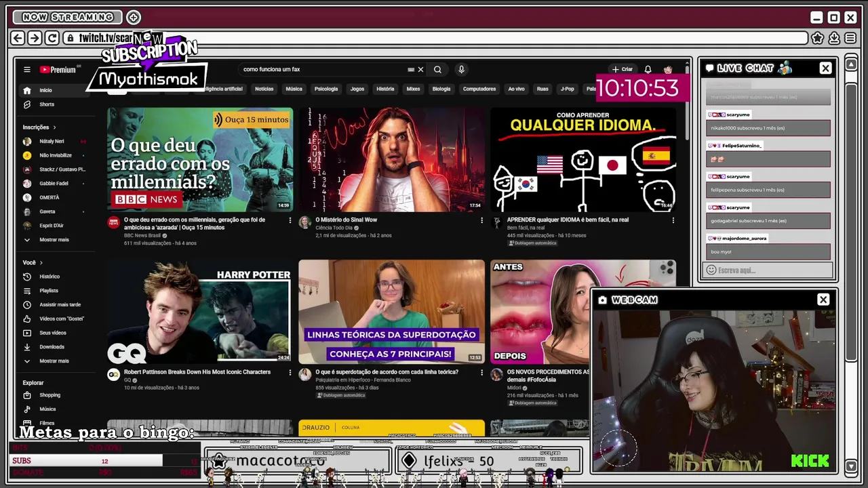Open Esprit D'Air channel subscription
Screen dimensions: 868x488
coord(53,226)
